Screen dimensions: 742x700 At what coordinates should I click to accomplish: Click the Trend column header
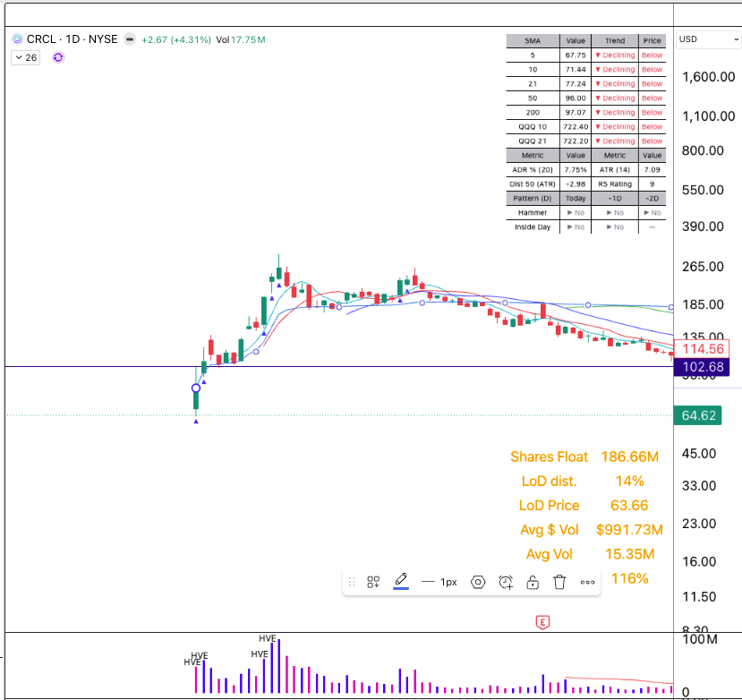[x=615, y=40]
